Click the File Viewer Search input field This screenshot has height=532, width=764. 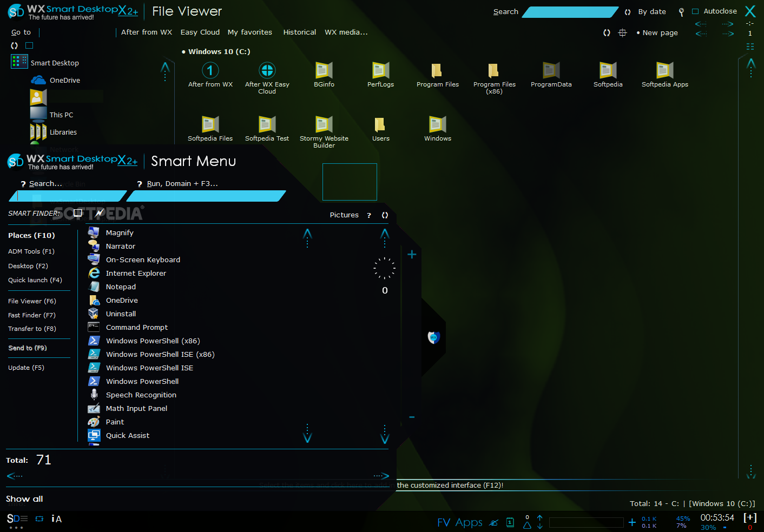pyautogui.click(x=570, y=12)
